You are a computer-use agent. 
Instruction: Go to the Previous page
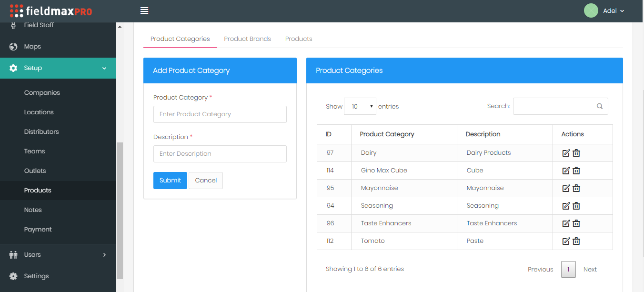click(x=540, y=270)
